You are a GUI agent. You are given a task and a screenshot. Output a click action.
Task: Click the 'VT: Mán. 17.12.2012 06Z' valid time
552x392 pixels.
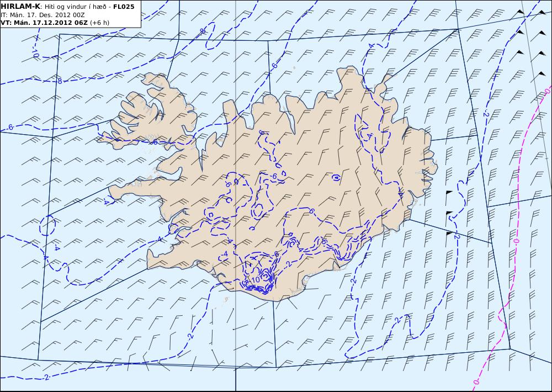click(x=44, y=23)
